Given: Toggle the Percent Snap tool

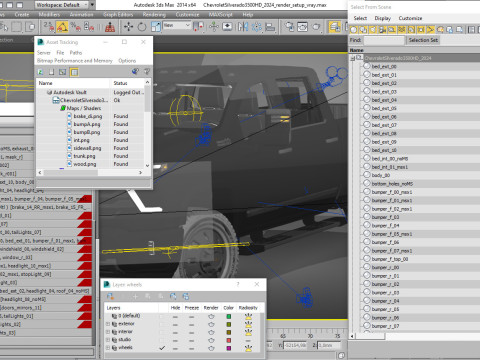Looking at the screenshot, I should [76, 27].
